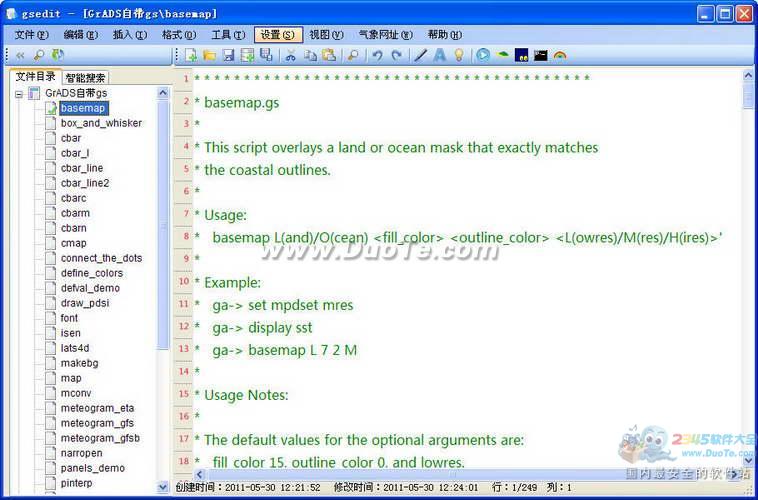Click the search magnifier in left toolbar
758x500 pixels.
(39, 56)
